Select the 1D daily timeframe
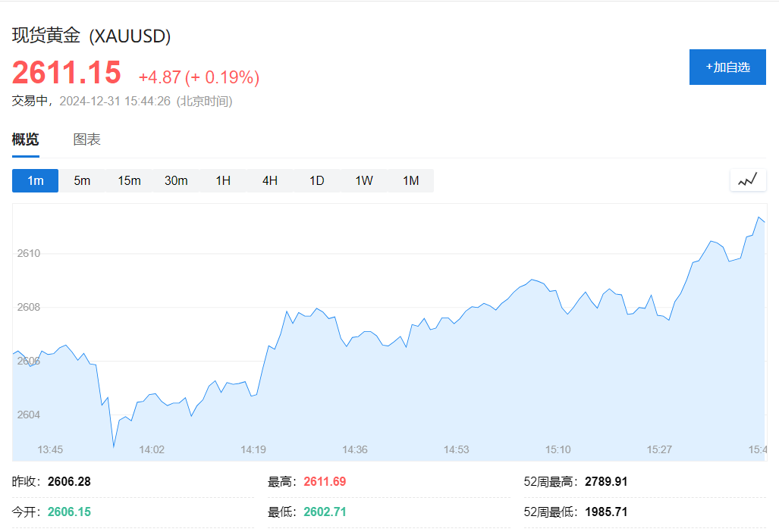Viewport: 779px width, 532px height. click(316, 180)
